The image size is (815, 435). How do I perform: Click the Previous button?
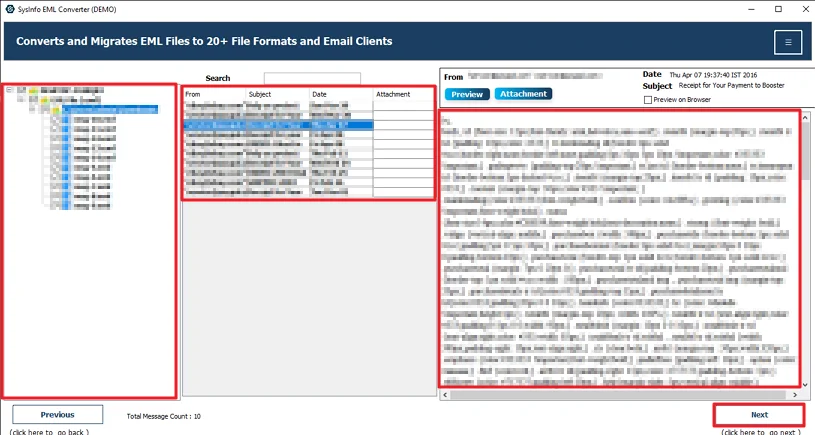click(x=57, y=414)
